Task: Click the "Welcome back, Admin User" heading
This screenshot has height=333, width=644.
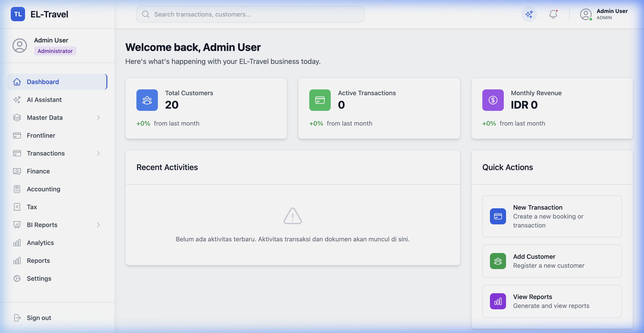Action: point(193,47)
